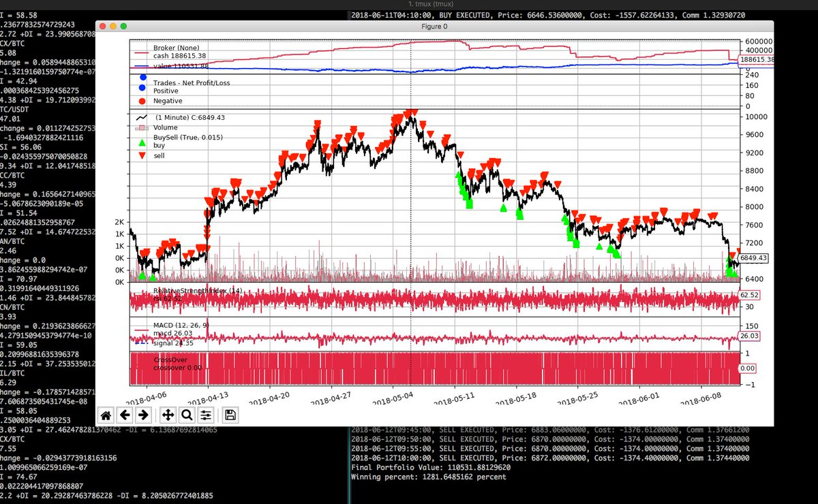Click the 6849.43 price tag on the axis
Image resolution: width=818 pixels, height=504 pixels.
tap(753, 258)
